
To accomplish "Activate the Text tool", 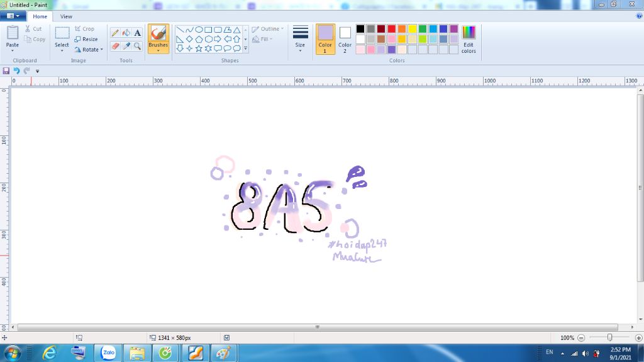I will 138,33.
